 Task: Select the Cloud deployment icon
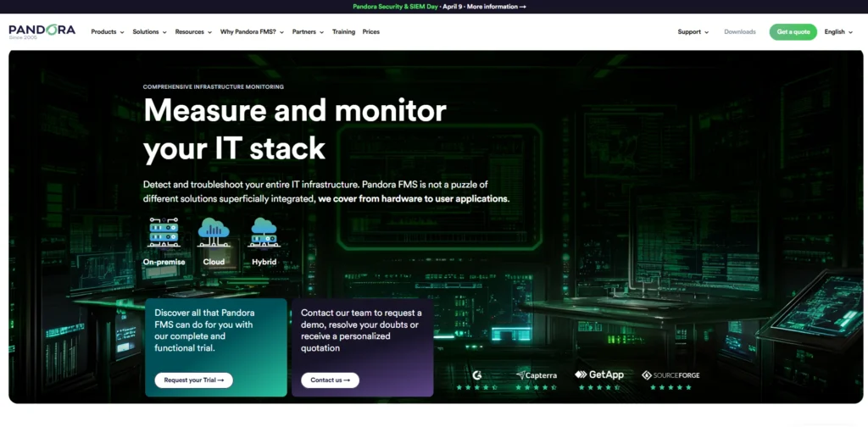(x=214, y=233)
